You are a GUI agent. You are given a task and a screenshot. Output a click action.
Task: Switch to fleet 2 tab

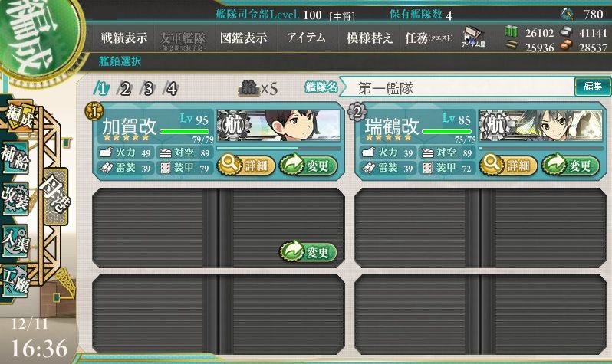pos(125,89)
